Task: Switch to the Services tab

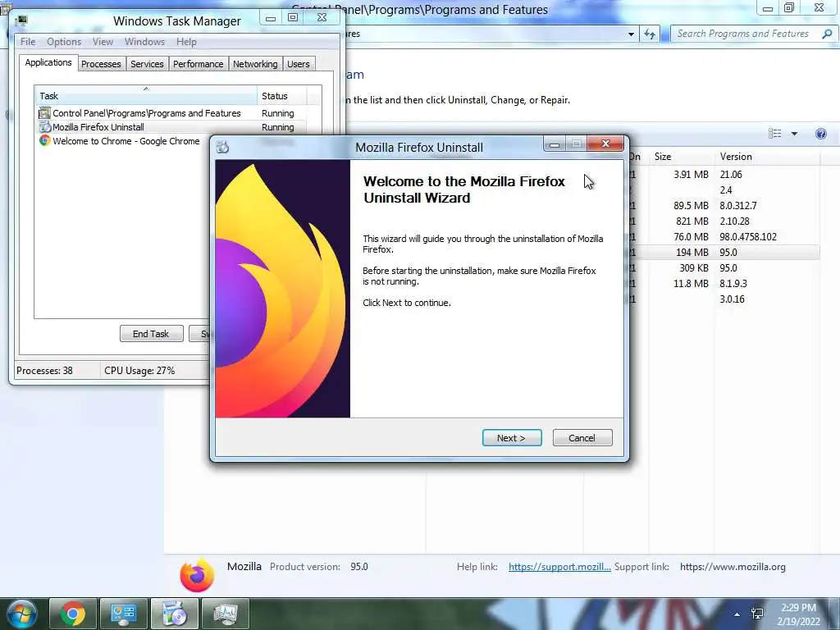Action: click(x=148, y=64)
